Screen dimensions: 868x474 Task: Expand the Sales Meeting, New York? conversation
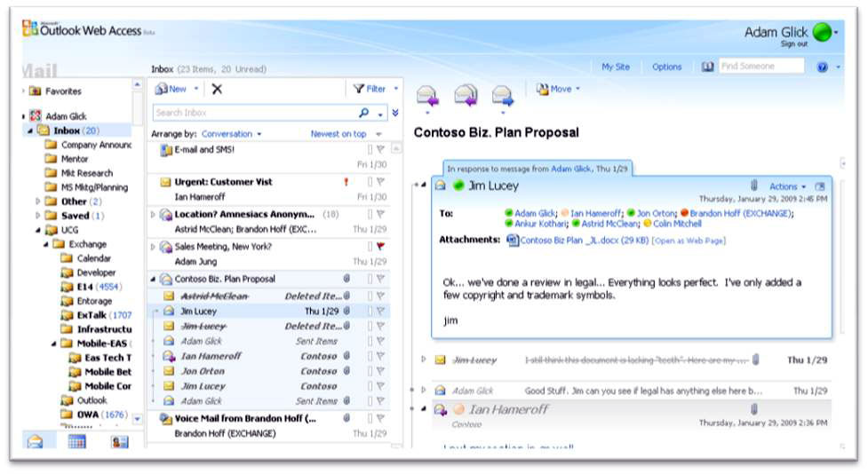[x=154, y=247]
